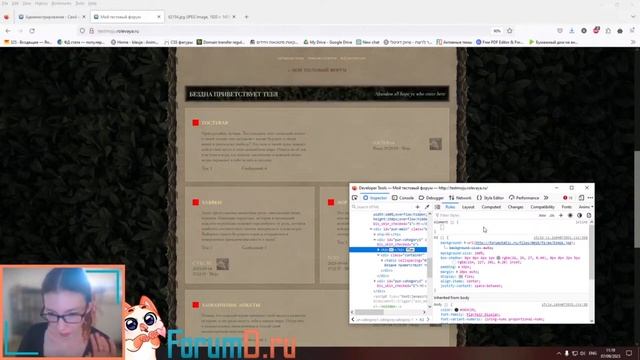This screenshot has height=360, width=640.
Task: Collapse the div class container node
Action: (x=378, y=255)
